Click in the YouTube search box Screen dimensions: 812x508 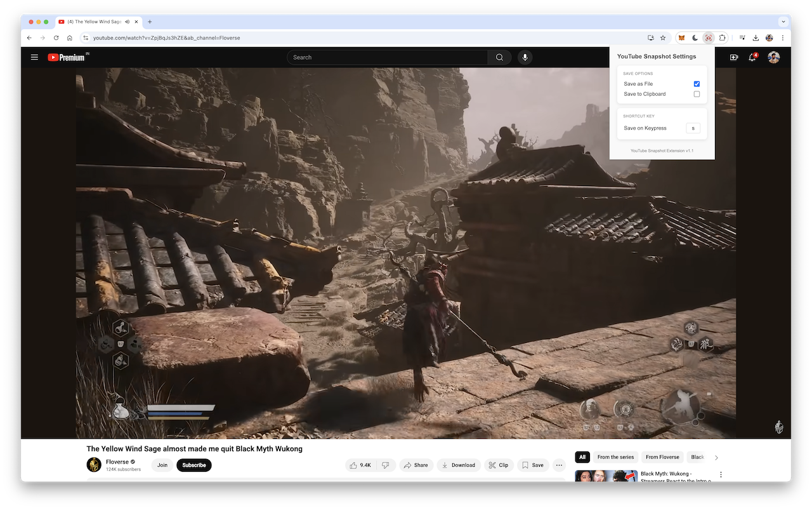pos(387,57)
